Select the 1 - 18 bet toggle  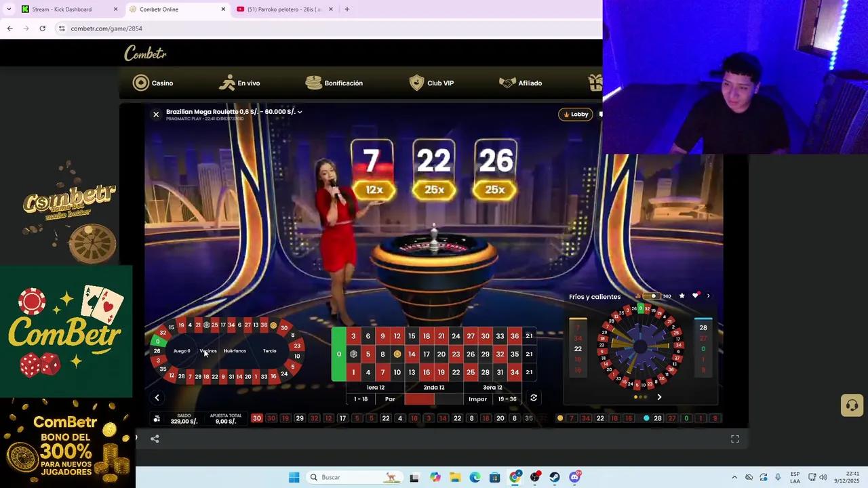[x=360, y=399]
